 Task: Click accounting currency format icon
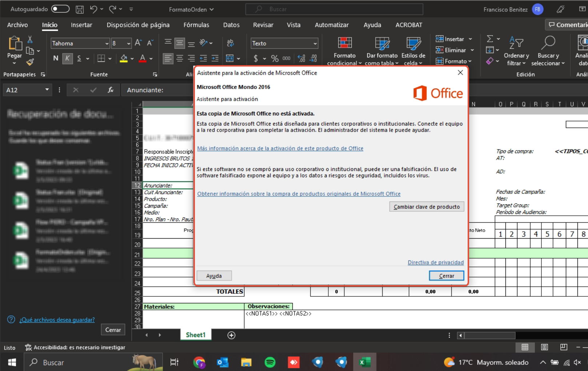pos(256,58)
